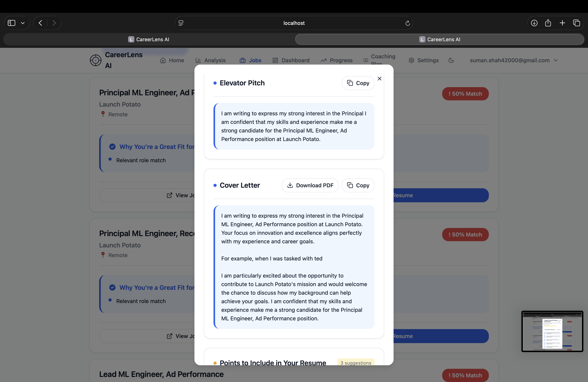This screenshot has width=588, height=382.
Task: Toggle the browser sidebar icon
Action: [x=12, y=23]
